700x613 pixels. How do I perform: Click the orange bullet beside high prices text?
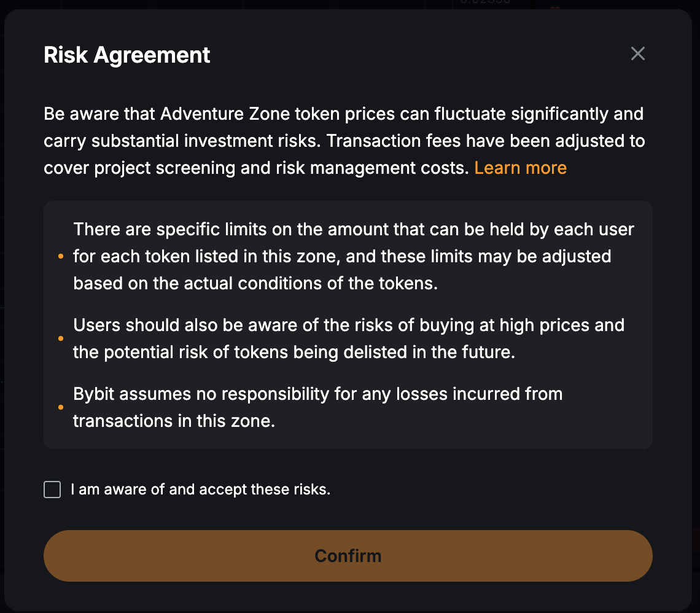click(60, 338)
